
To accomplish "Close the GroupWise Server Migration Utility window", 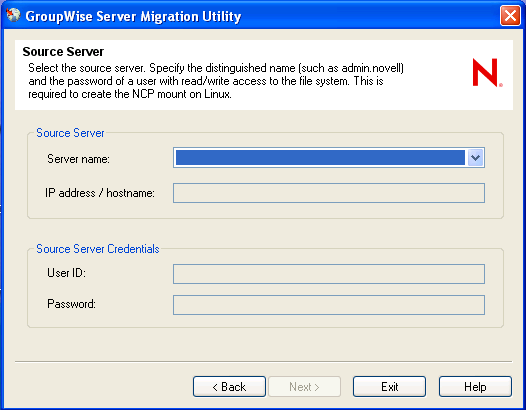I will (510, 15).
